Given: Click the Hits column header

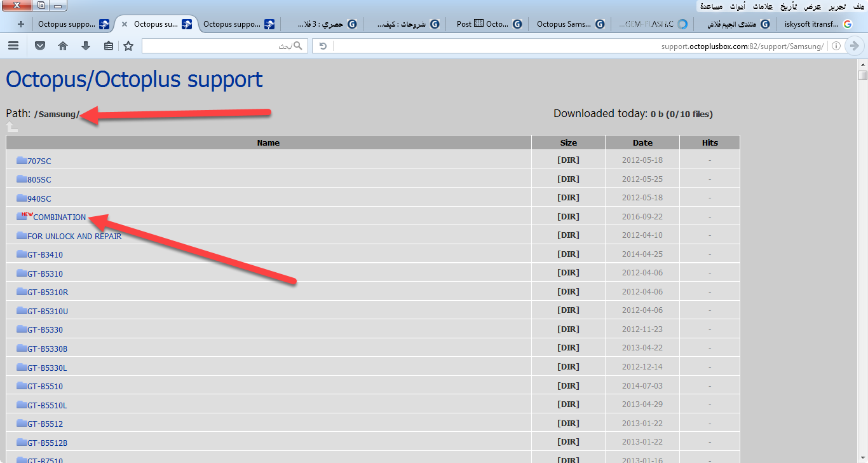Looking at the screenshot, I should [x=710, y=142].
